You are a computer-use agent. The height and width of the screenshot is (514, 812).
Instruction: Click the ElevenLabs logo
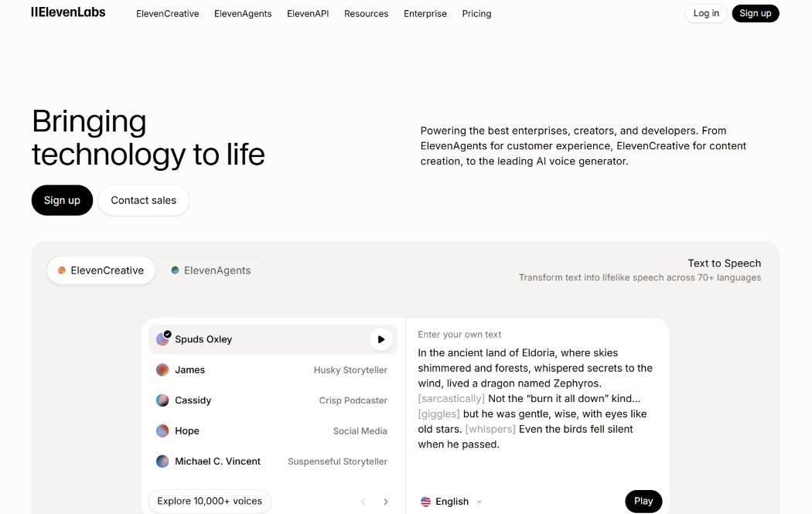click(x=68, y=12)
